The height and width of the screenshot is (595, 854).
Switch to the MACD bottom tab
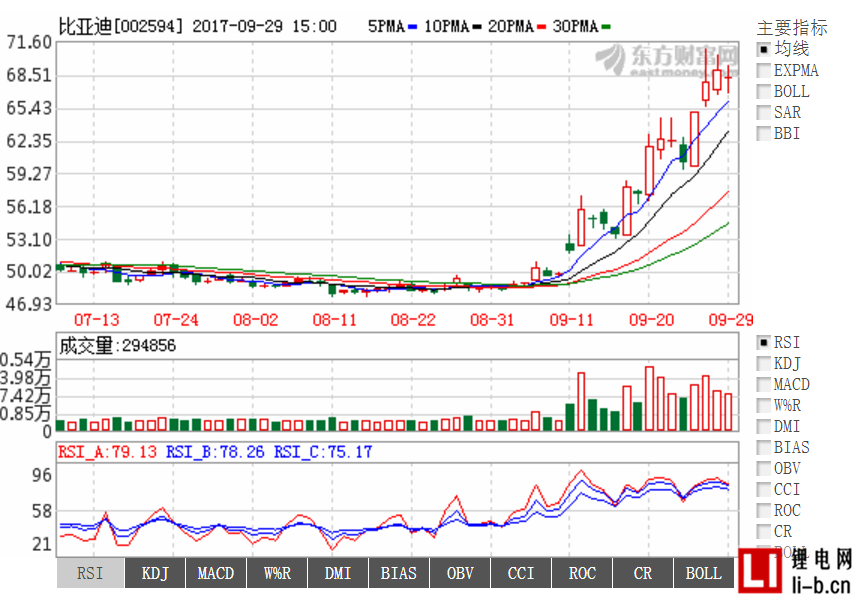[216, 573]
